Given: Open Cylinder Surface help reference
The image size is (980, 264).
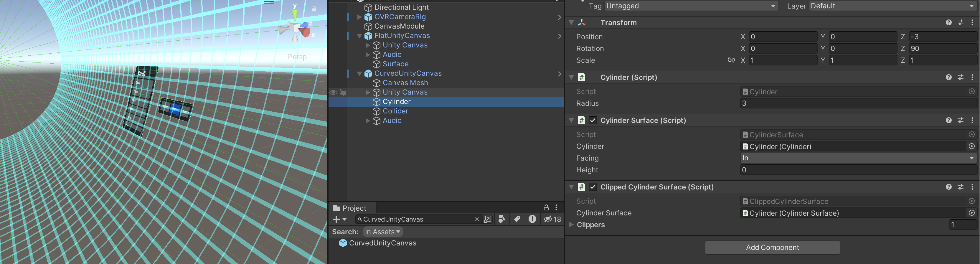Looking at the screenshot, I should pyautogui.click(x=948, y=120).
